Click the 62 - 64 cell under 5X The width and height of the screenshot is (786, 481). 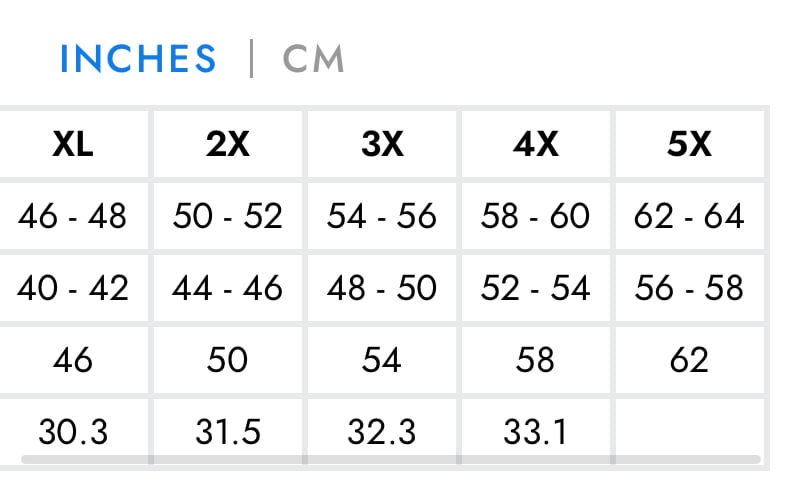[x=689, y=216]
